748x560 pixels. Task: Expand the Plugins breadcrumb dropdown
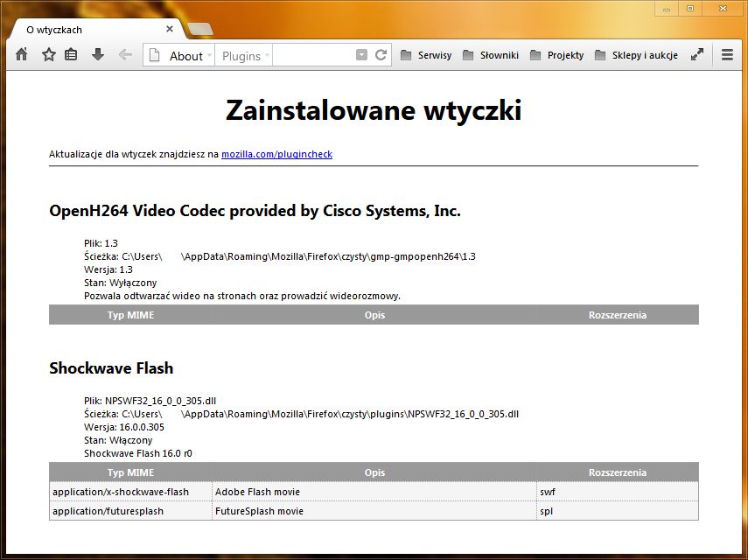(267, 56)
